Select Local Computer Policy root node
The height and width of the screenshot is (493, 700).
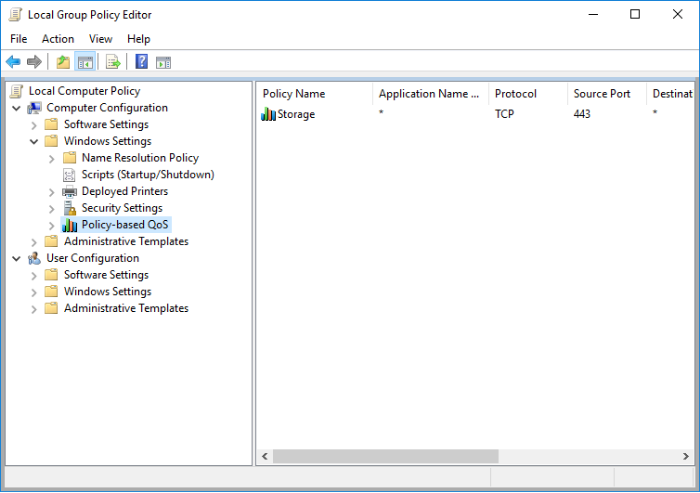pyautogui.click(x=84, y=91)
